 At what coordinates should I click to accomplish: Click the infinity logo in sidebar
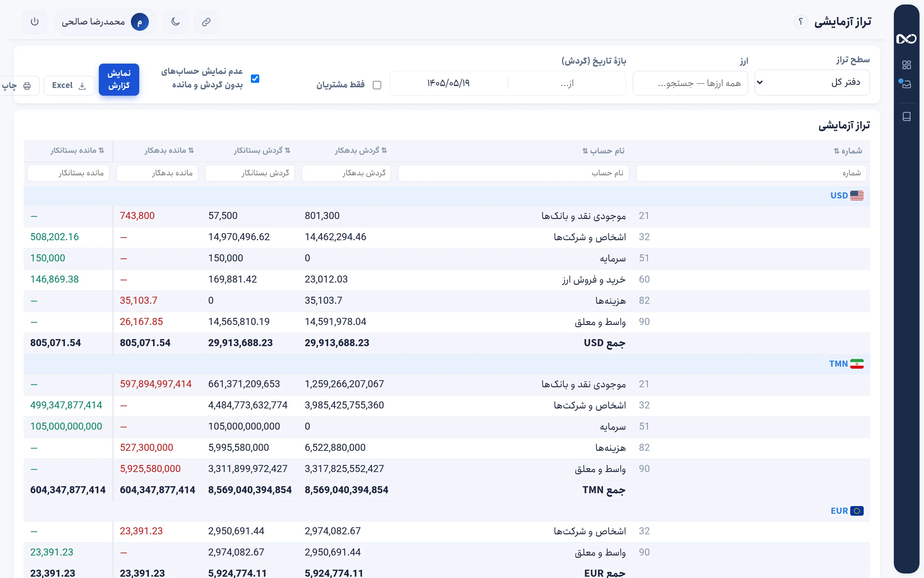pyautogui.click(x=906, y=39)
